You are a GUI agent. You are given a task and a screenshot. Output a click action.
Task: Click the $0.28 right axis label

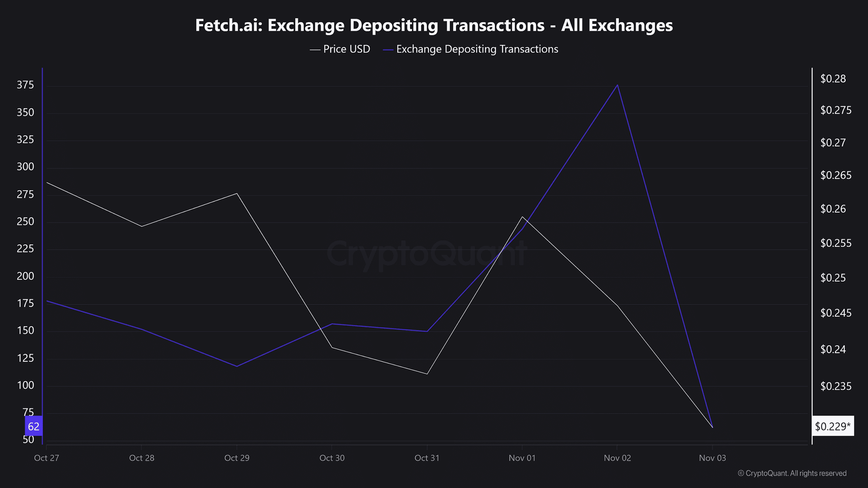click(833, 79)
